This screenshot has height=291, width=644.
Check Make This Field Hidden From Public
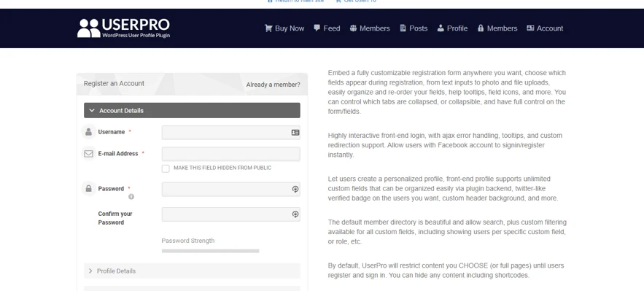(x=166, y=168)
